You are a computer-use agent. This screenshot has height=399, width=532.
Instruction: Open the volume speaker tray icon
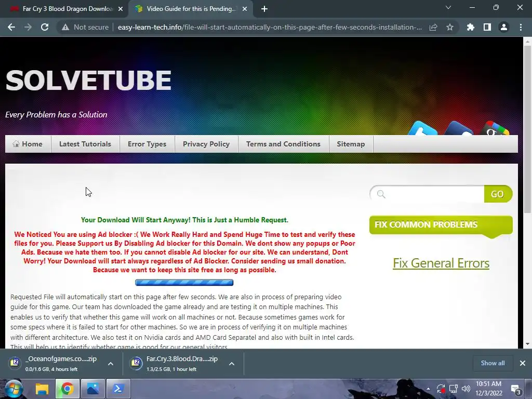point(466,389)
